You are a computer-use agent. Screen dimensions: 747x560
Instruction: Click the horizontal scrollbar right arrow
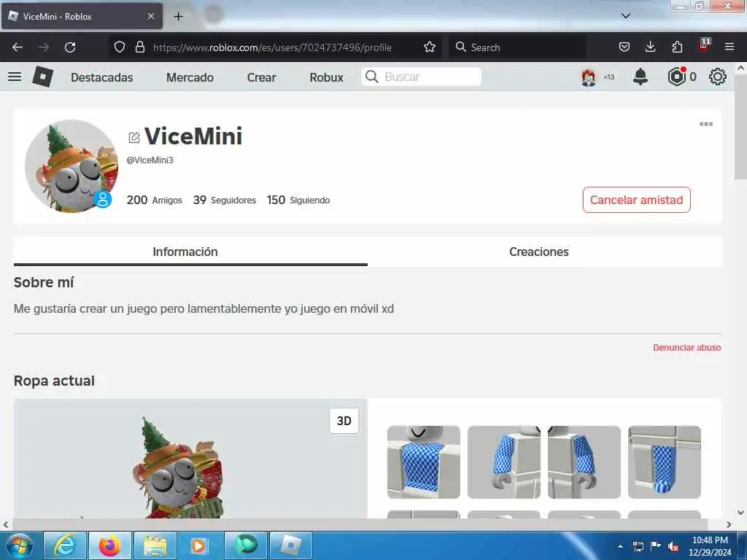coord(729,524)
